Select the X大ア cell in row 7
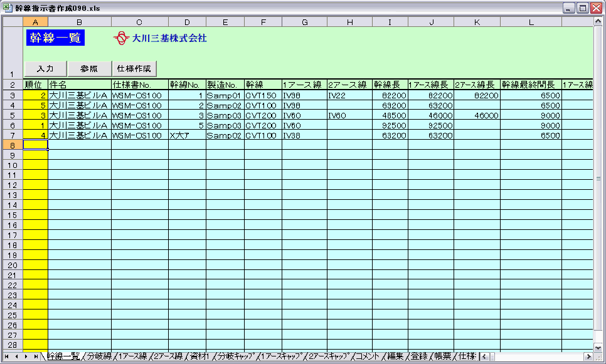The height and width of the screenshot is (364, 606). pyautogui.click(x=187, y=135)
